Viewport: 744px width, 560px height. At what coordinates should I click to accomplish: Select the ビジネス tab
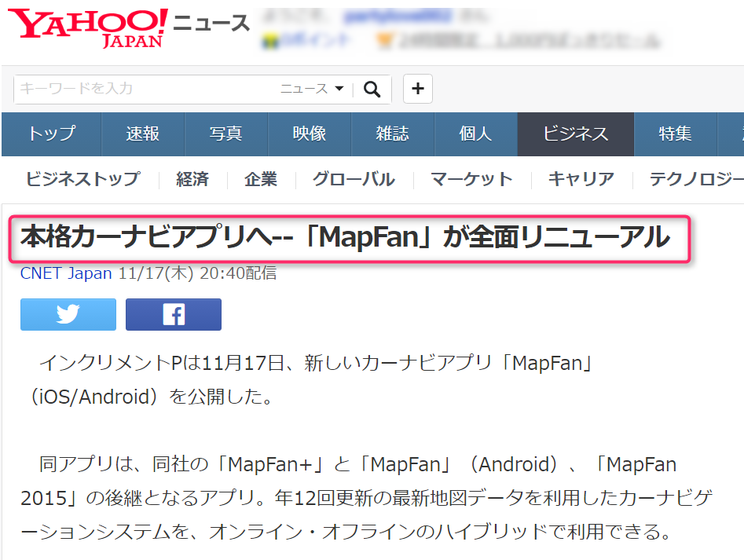point(576,134)
